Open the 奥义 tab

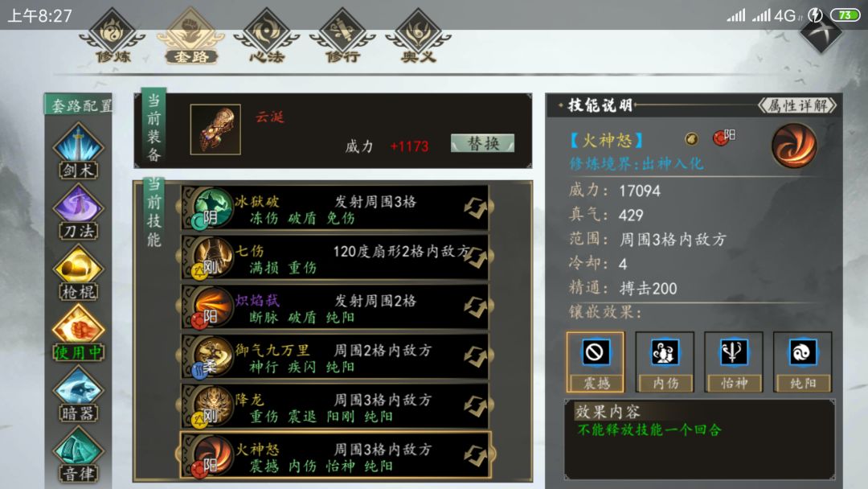click(419, 36)
